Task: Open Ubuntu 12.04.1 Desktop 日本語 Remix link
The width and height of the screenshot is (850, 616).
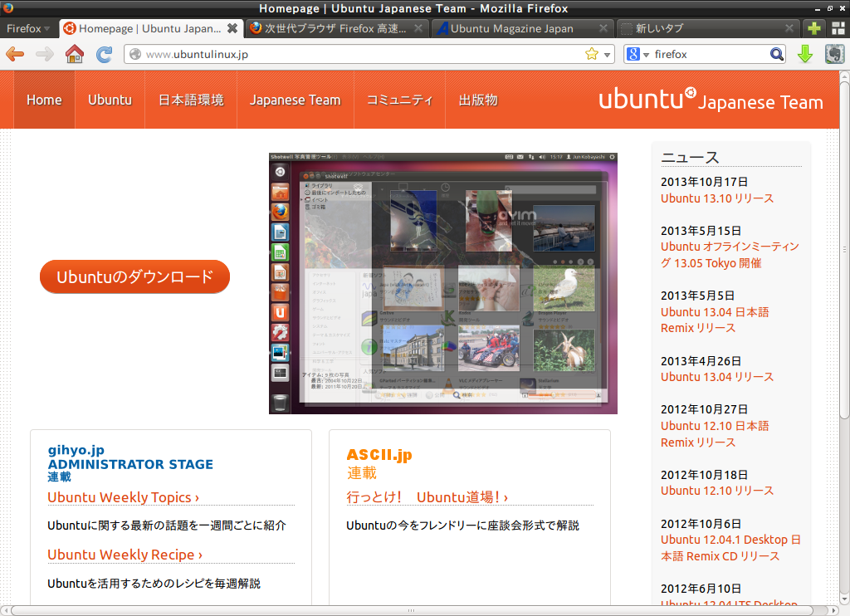Action: click(730, 548)
